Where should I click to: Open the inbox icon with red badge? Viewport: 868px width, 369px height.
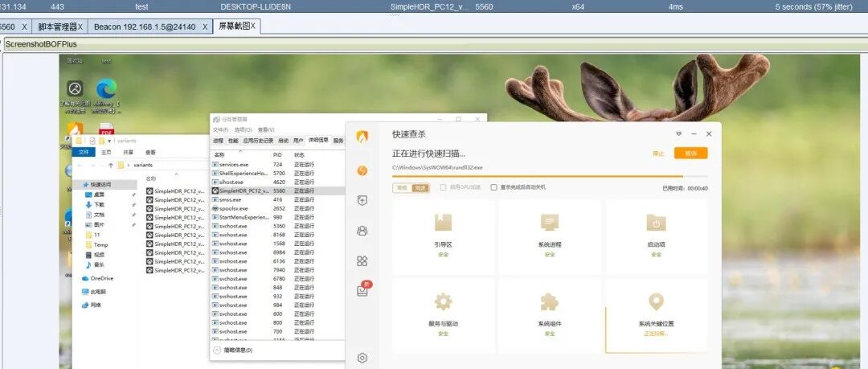(x=363, y=289)
